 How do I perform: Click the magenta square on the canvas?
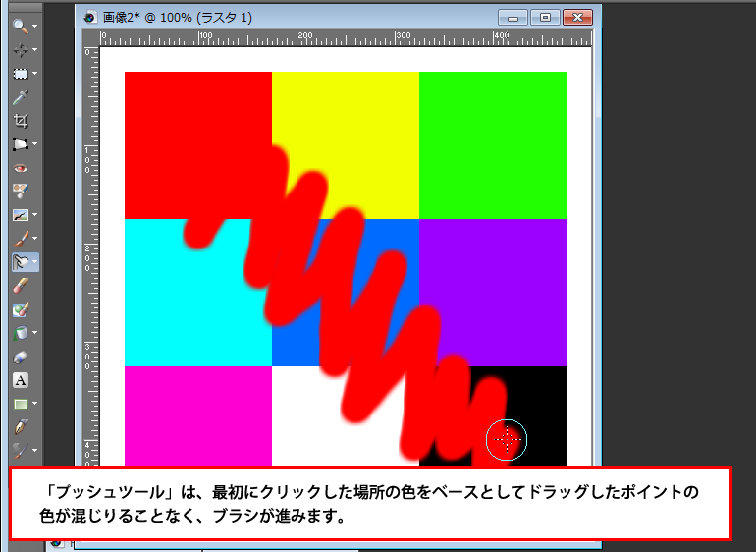[198, 415]
